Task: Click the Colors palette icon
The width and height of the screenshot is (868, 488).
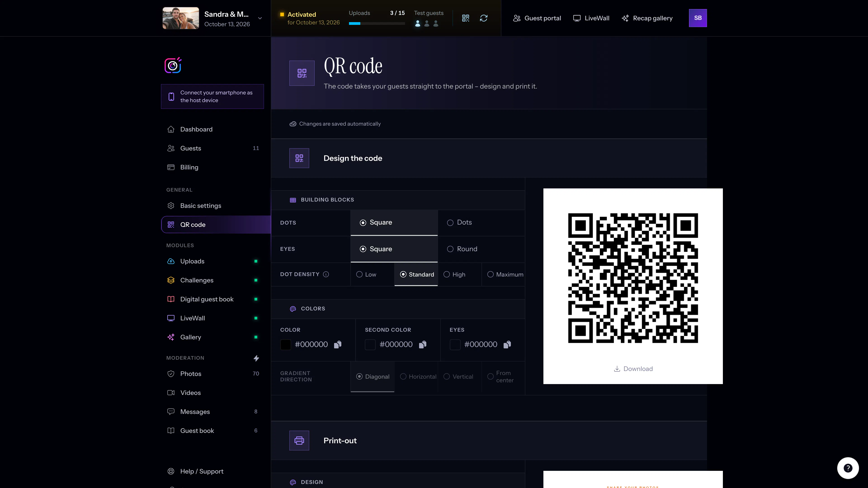Action: click(x=293, y=309)
